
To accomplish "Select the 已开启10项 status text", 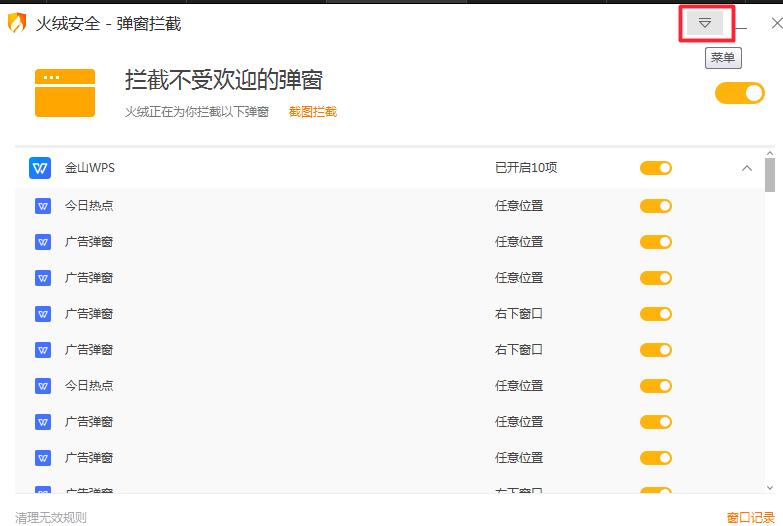I will [526, 168].
